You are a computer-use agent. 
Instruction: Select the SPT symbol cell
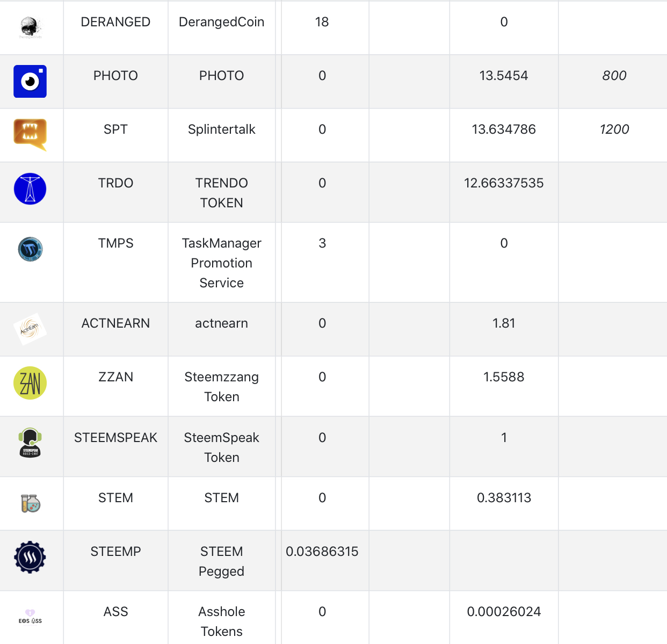click(115, 129)
